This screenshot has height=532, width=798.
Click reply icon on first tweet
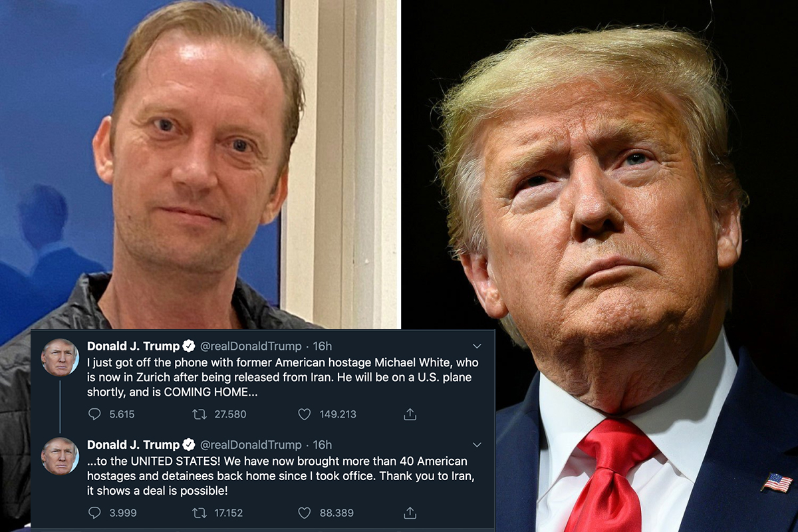pos(94,414)
